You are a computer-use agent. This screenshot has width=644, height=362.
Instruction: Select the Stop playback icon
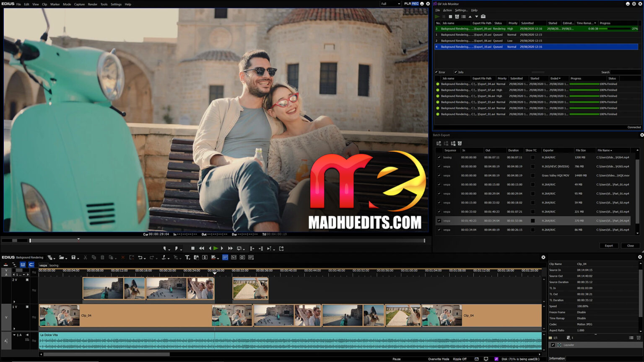coord(193,248)
